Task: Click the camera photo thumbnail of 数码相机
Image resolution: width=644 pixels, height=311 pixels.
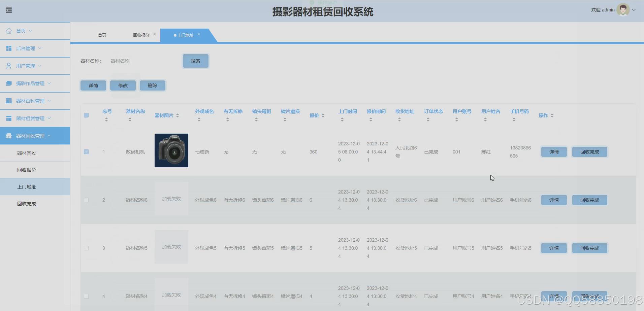Action: pos(171,150)
